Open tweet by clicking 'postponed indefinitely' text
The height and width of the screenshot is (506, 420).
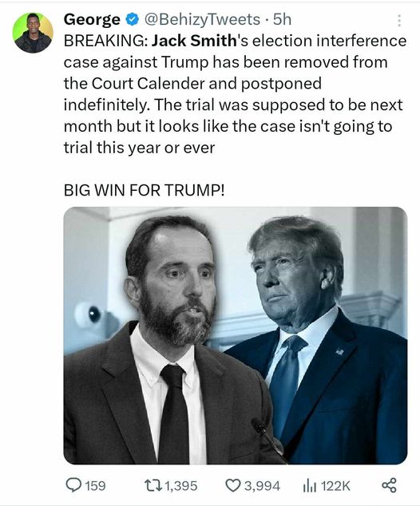click(192, 94)
